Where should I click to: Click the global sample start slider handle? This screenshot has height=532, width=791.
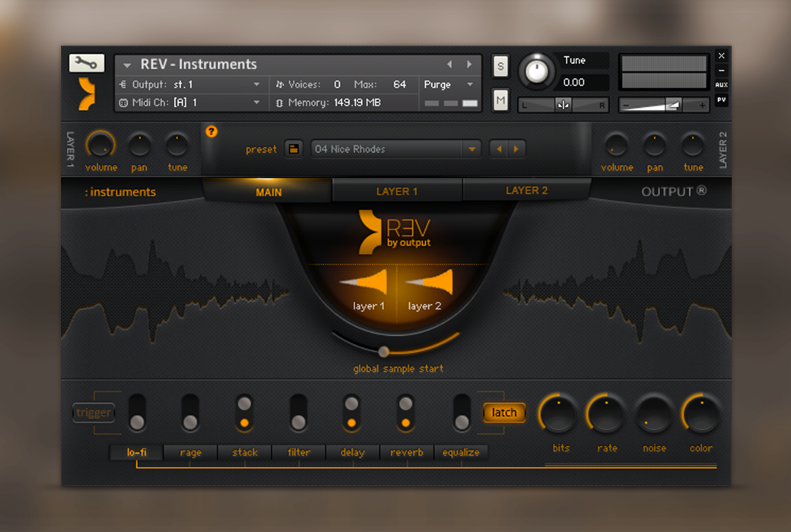click(383, 351)
